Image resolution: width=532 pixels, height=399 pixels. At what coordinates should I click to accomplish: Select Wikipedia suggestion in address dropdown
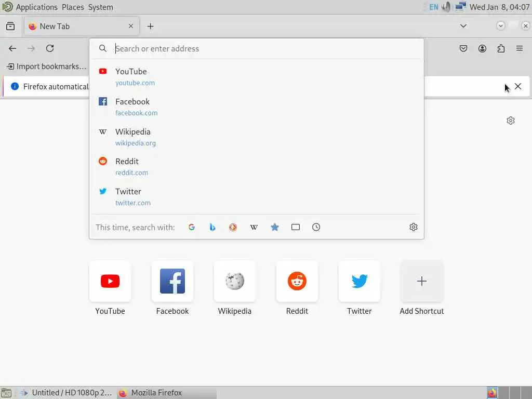[257, 137]
